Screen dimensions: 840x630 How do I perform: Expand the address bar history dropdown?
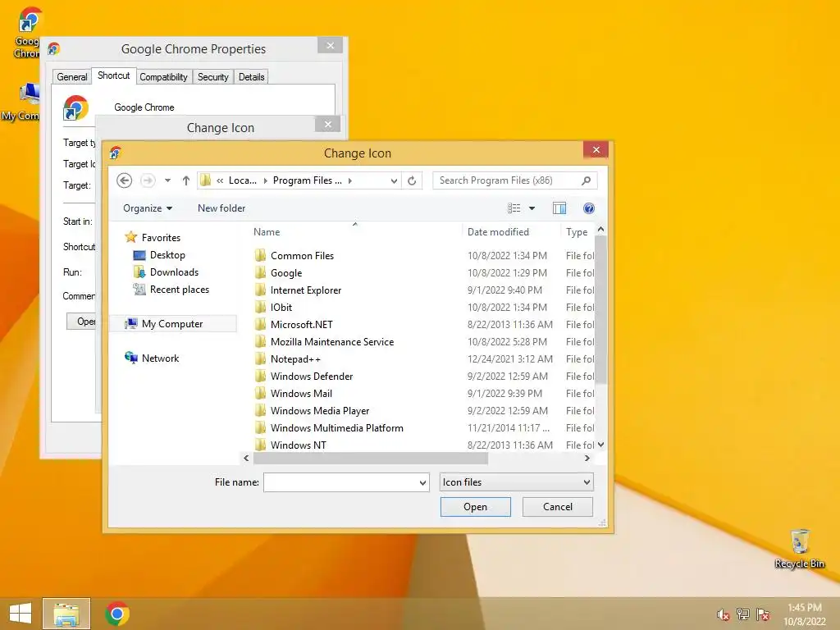coord(395,181)
